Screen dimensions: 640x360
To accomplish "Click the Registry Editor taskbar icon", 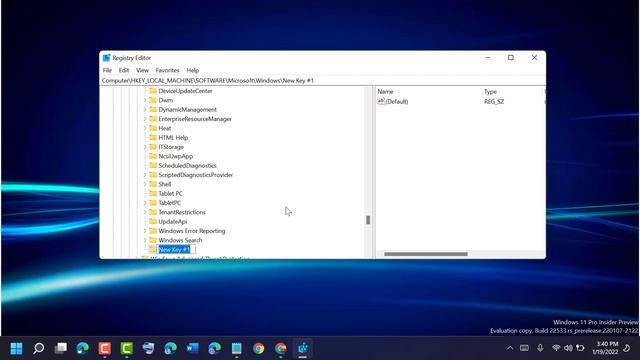I will pyautogui.click(x=302, y=348).
